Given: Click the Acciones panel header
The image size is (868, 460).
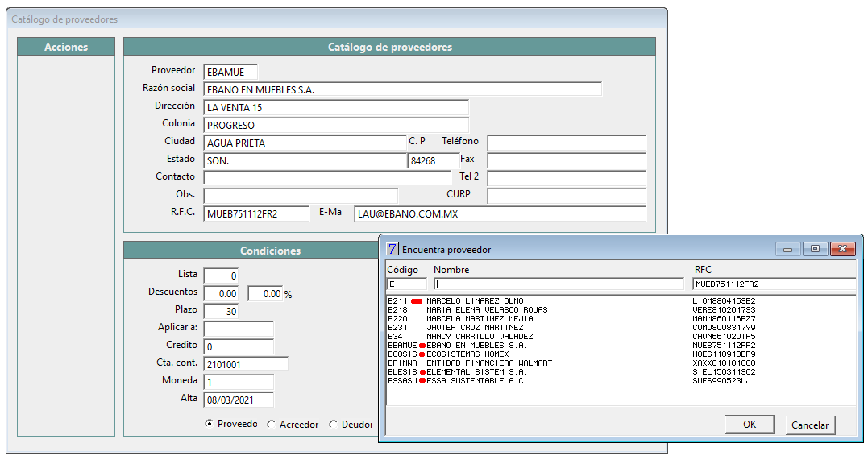Looking at the screenshot, I should coord(66,47).
